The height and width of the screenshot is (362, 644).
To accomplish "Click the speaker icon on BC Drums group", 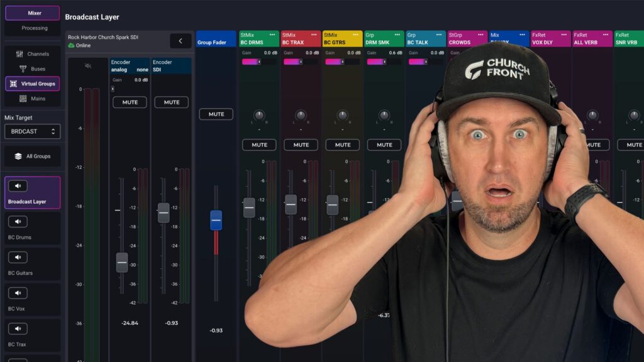I will [18, 221].
